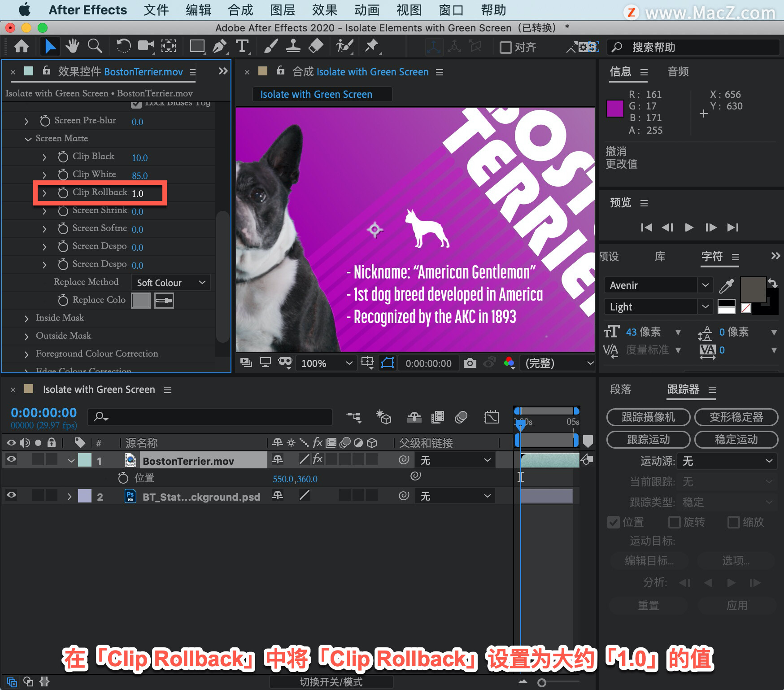Select the Rectangle shape tool
Image resolution: width=784 pixels, height=690 pixels.
point(197,46)
